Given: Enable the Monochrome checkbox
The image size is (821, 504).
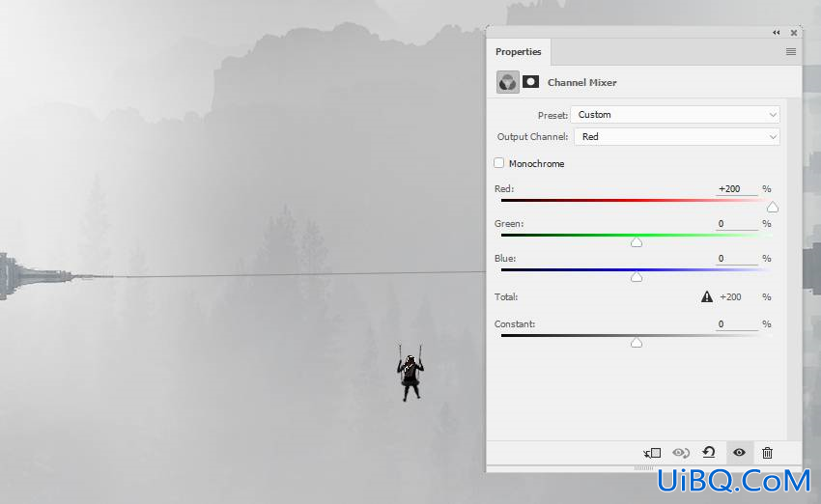Looking at the screenshot, I should [499, 163].
